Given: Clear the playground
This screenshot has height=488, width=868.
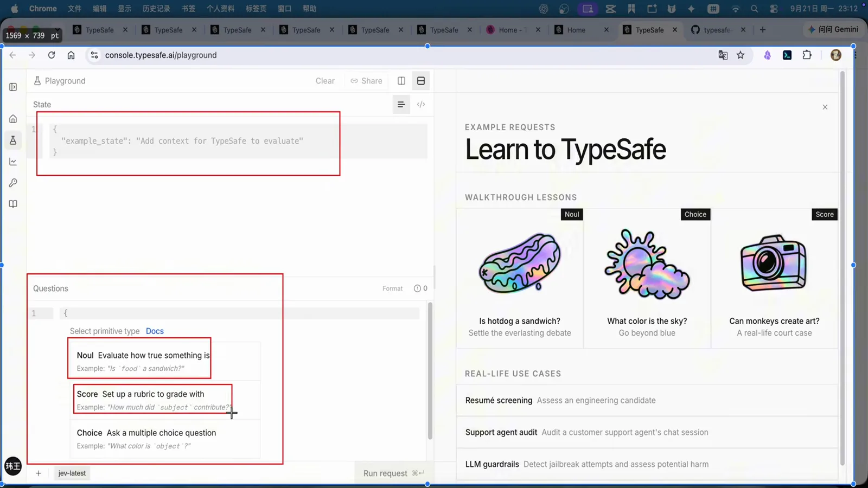Looking at the screenshot, I should coord(325,81).
